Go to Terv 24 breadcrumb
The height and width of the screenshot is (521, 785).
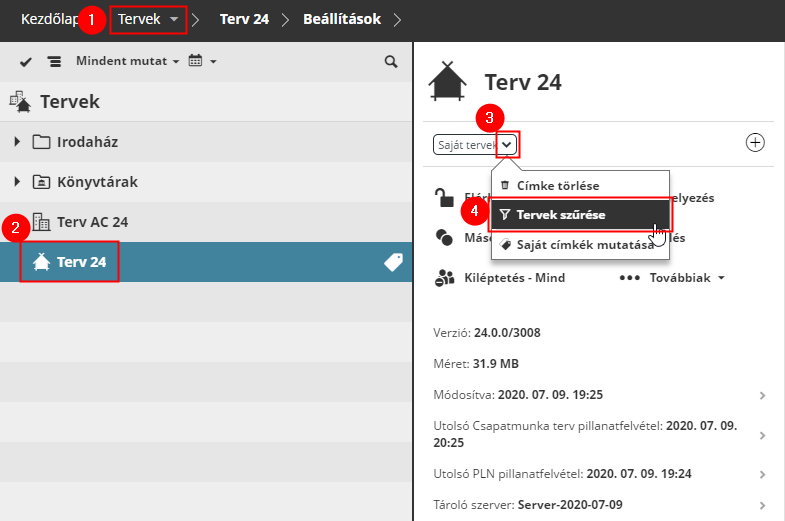[244, 19]
